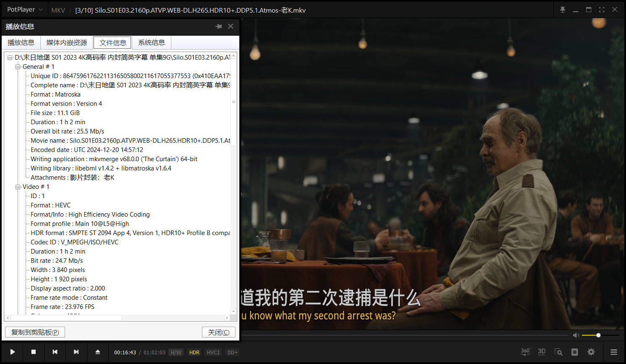This screenshot has width=626, height=364.
Task: Click the vertical scrollbar down arrow
Action: point(233,312)
